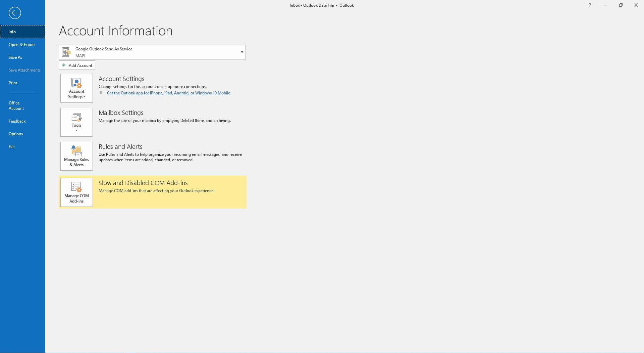Open the Outlook mobile app link
This screenshot has width=644, height=353.
click(x=169, y=93)
